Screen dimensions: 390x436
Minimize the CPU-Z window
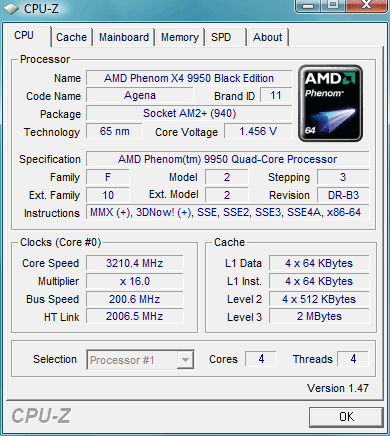308,5
